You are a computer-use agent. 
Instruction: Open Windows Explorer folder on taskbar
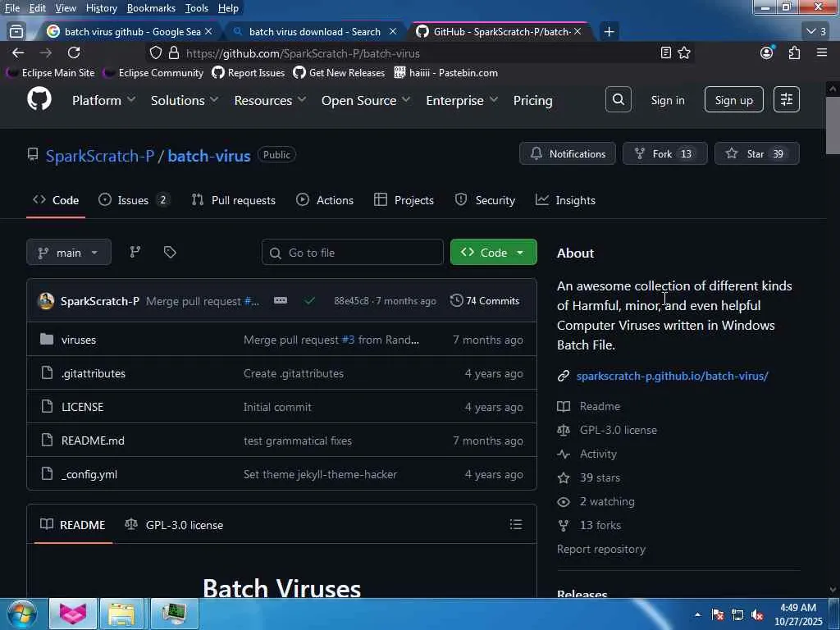(123, 614)
